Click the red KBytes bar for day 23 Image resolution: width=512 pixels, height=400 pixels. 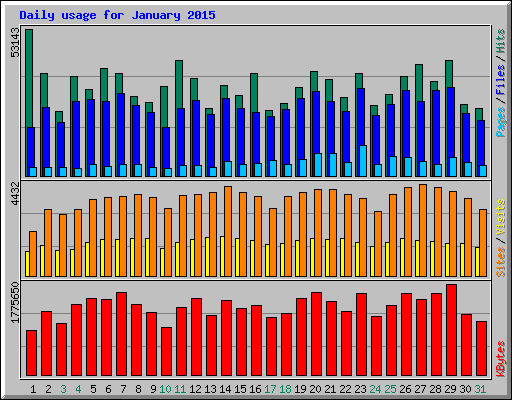tap(361, 334)
